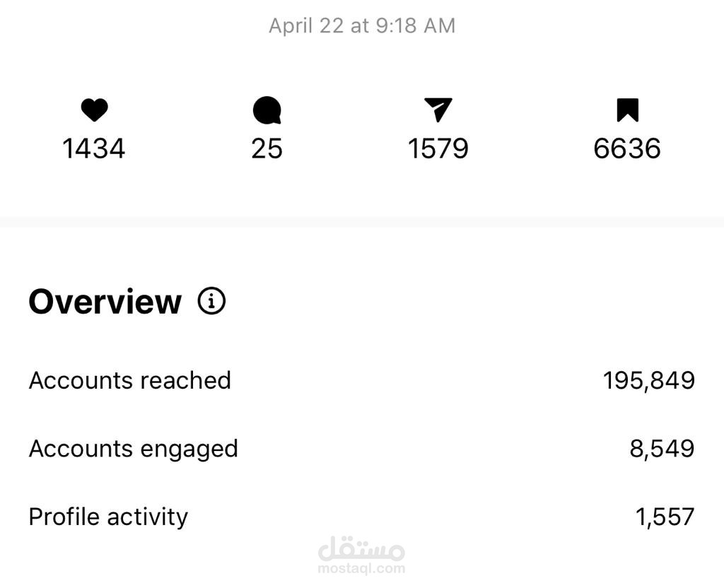
Task: Click the April 22 at 9:18 AM timestamp
Action: click(x=362, y=26)
